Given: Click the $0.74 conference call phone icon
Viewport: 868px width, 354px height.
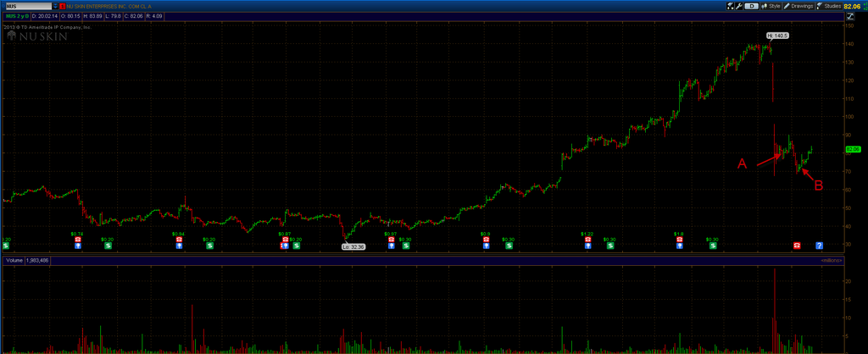Looking at the screenshot, I should tap(78, 239).
